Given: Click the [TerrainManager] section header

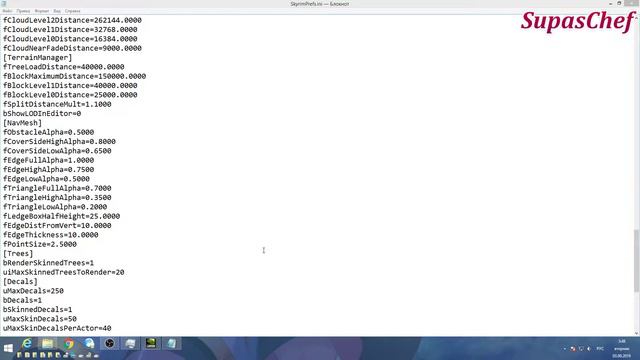Looking at the screenshot, I should 38,58.
